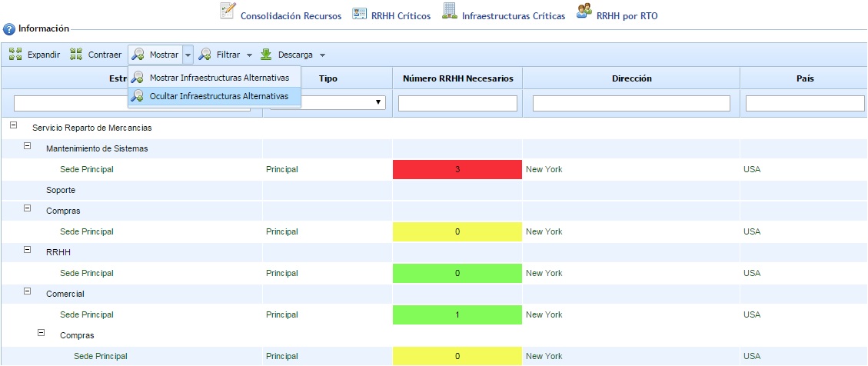Click the blue Información help icon
The width and height of the screenshot is (868, 366).
[x=9, y=29]
